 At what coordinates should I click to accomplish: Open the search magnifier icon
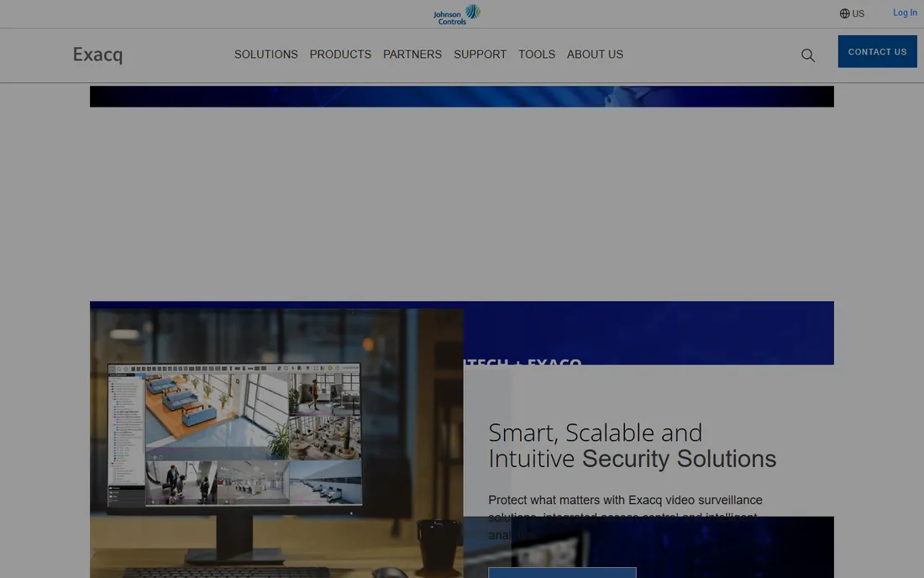[808, 55]
